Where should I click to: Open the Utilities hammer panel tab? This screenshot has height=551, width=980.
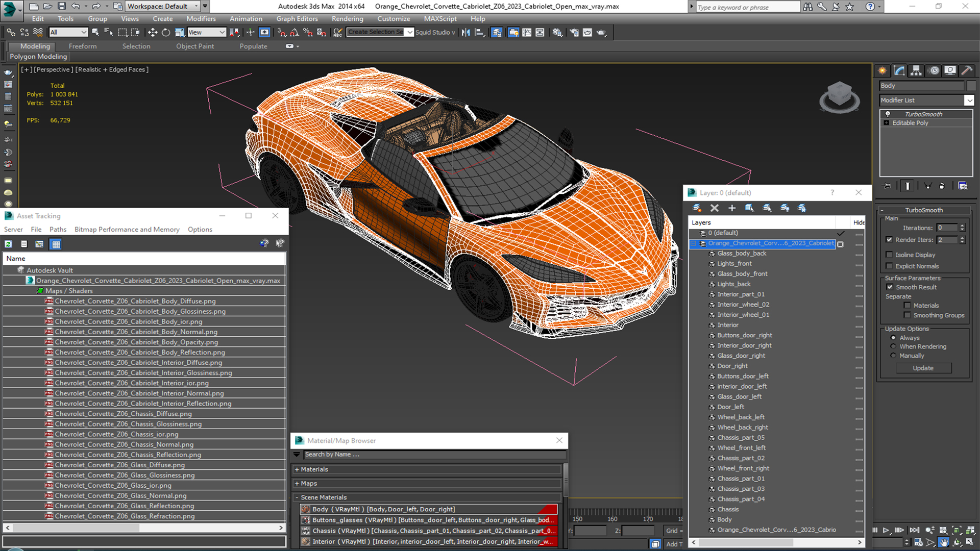point(967,70)
